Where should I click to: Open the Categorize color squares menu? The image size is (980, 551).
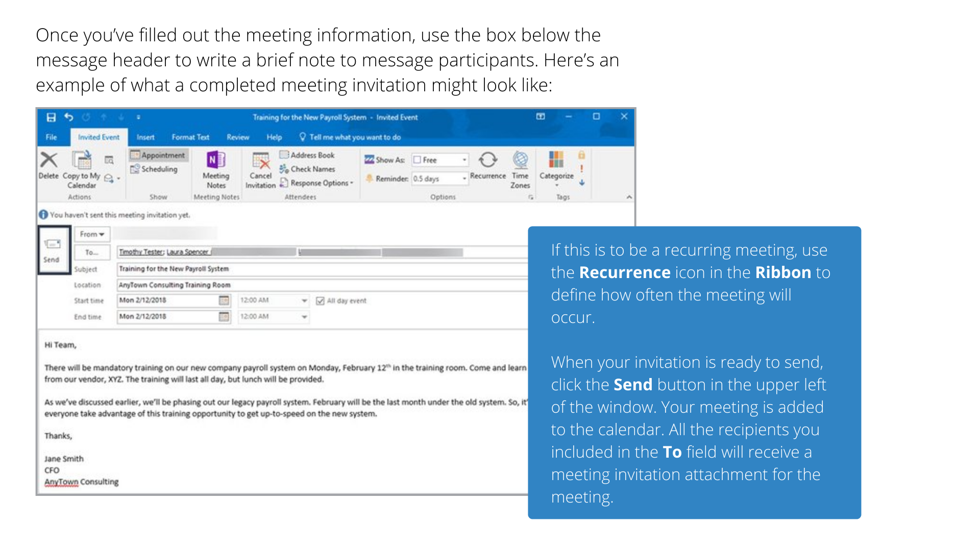tap(556, 161)
